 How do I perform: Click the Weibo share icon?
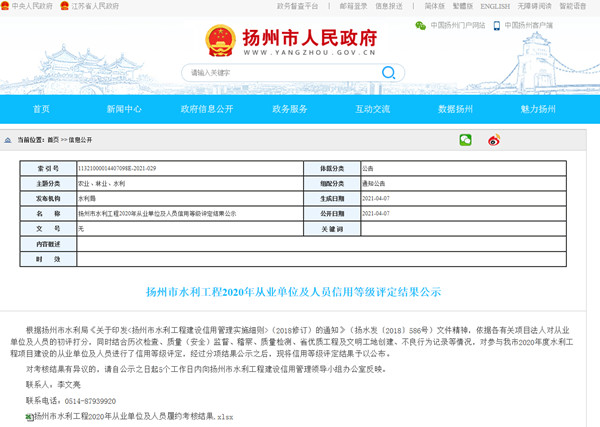pos(493,140)
